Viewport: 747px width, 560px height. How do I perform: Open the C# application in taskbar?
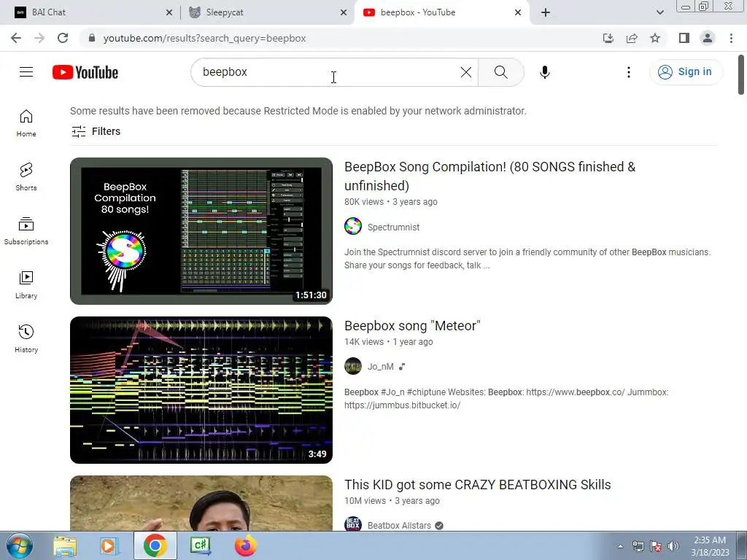200,545
